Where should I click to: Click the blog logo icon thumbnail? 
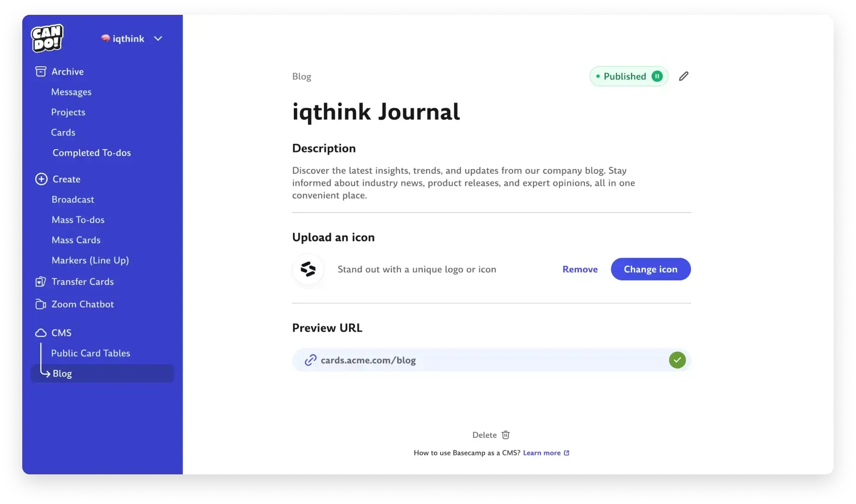[x=308, y=269]
